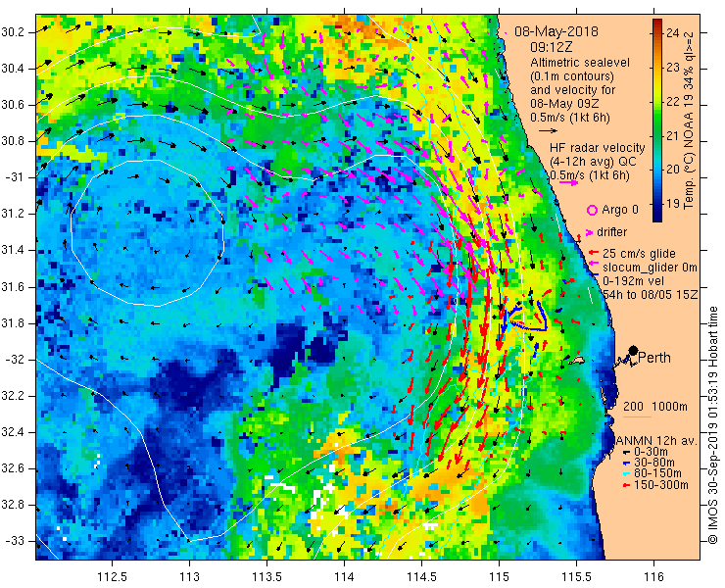Click the longitude axis label 113.5
The width and height of the screenshot is (725, 588).
coord(266,577)
